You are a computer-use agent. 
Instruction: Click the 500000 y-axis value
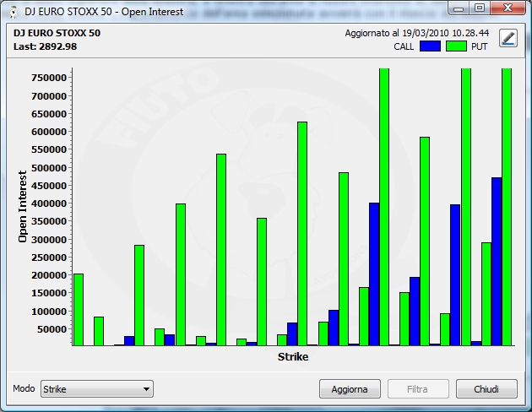[49, 168]
